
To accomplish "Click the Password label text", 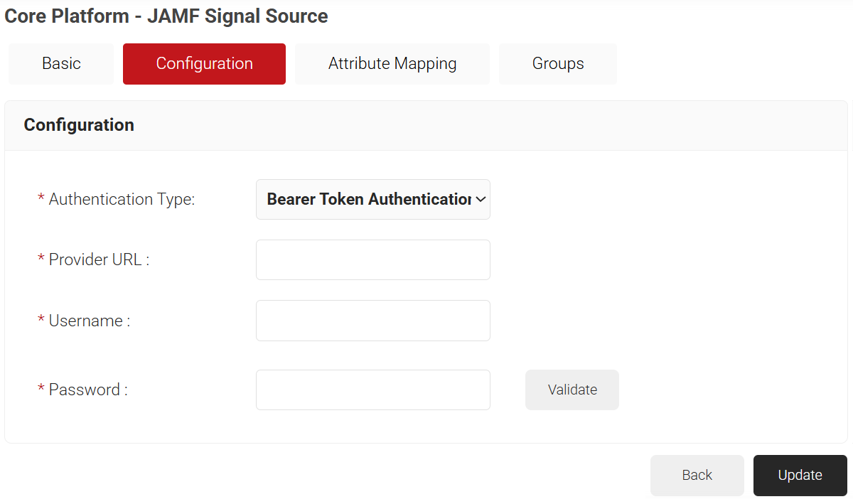I will click(88, 390).
